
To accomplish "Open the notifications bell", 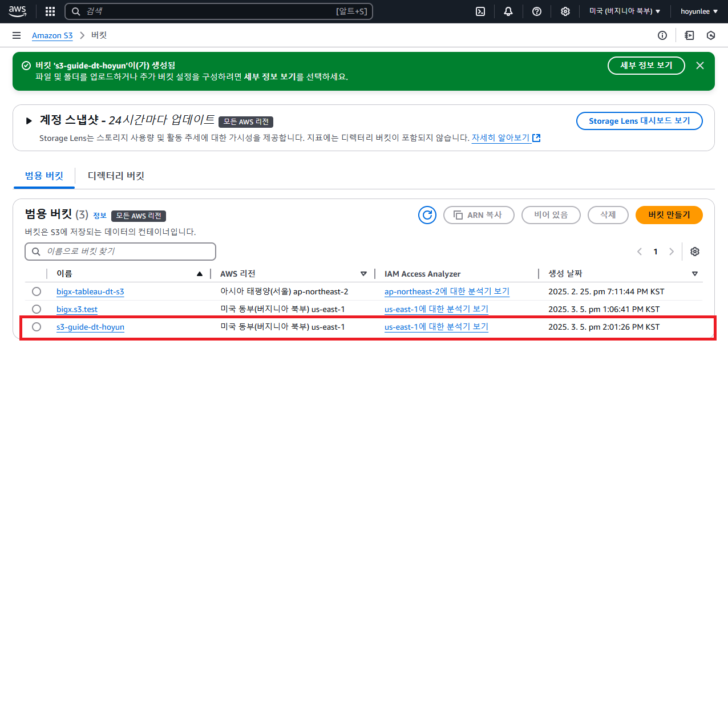I will click(508, 11).
